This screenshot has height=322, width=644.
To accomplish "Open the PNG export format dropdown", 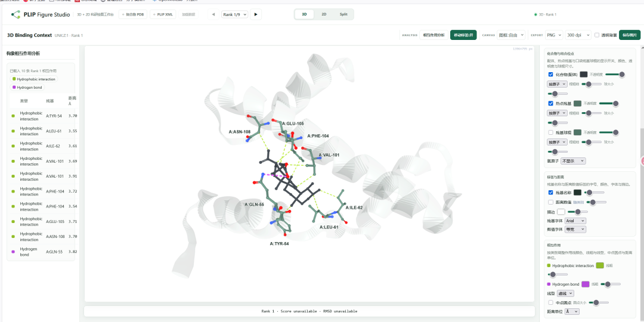I will click(553, 35).
